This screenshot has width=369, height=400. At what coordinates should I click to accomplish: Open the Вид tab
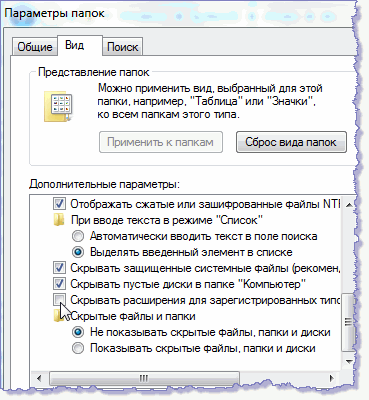tap(79, 45)
